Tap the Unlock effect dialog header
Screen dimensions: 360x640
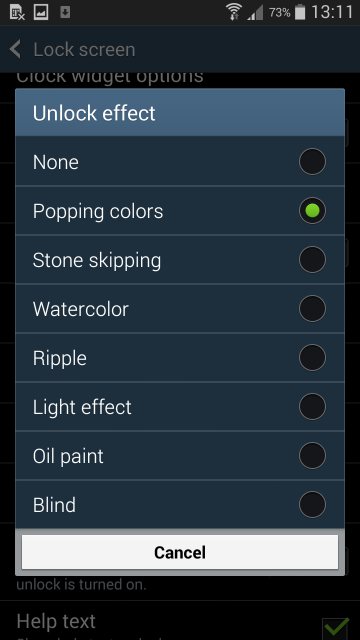tap(180, 112)
